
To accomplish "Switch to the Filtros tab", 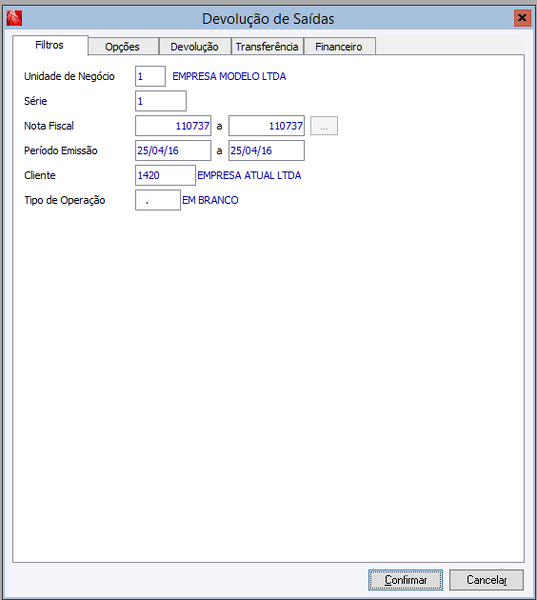I will pos(50,45).
